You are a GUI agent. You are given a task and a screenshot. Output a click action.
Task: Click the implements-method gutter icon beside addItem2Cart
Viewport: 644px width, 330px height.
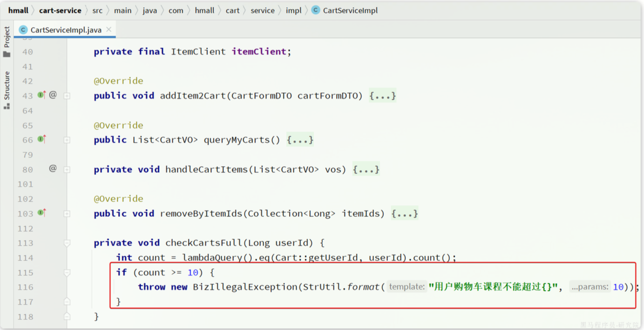pos(42,95)
